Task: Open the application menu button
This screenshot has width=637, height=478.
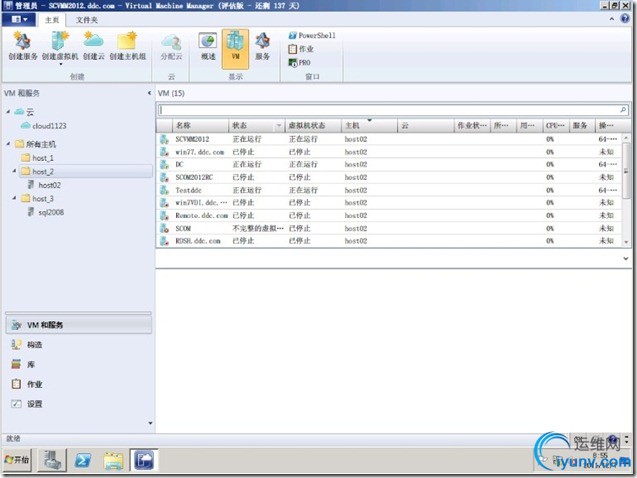Action: click(19, 19)
